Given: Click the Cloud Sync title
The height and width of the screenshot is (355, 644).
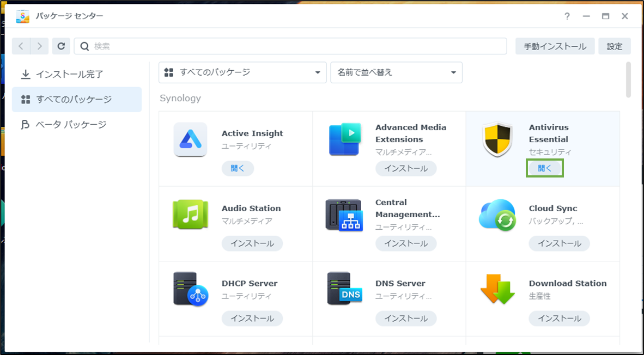Looking at the screenshot, I should [553, 209].
